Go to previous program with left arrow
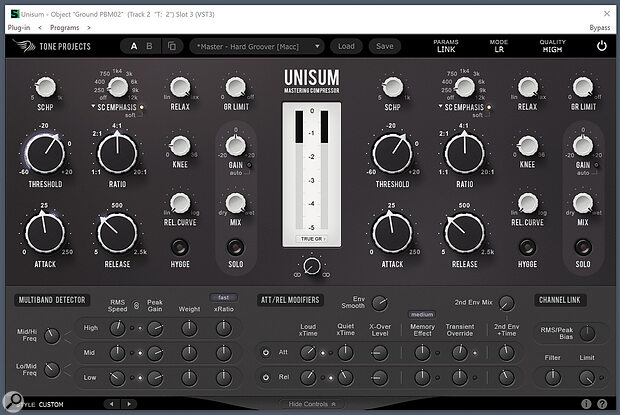The width and height of the screenshot is (620, 415). click(x=40, y=28)
